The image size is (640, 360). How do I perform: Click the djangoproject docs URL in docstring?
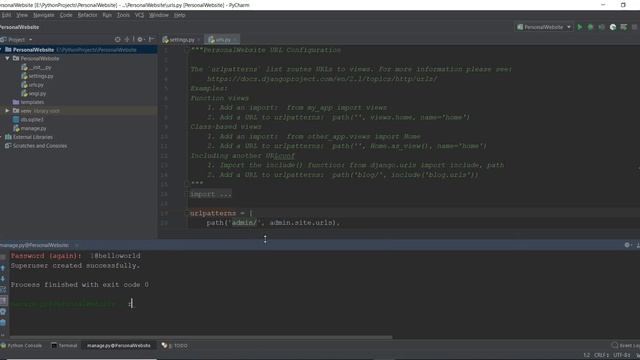pyautogui.click(x=322, y=79)
